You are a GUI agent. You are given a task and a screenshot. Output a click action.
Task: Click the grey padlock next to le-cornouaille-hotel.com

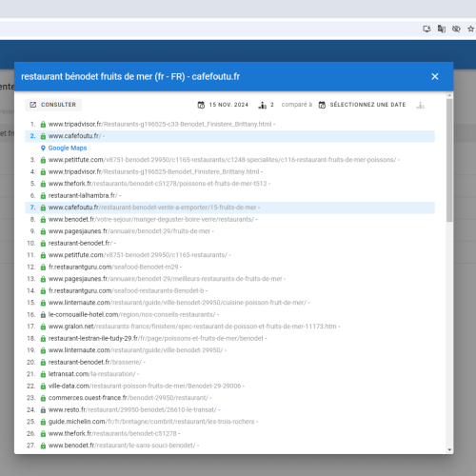(x=43, y=315)
